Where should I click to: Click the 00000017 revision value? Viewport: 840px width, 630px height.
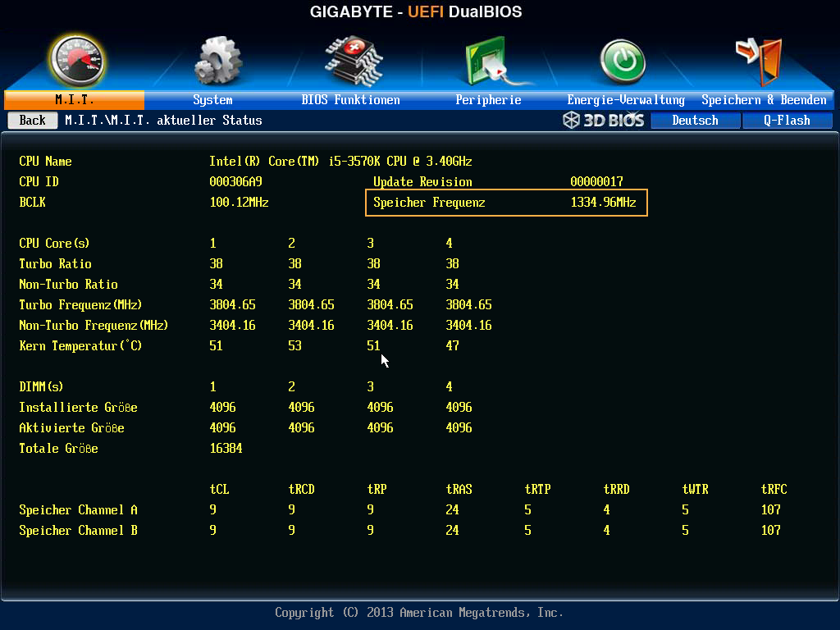coord(597,181)
